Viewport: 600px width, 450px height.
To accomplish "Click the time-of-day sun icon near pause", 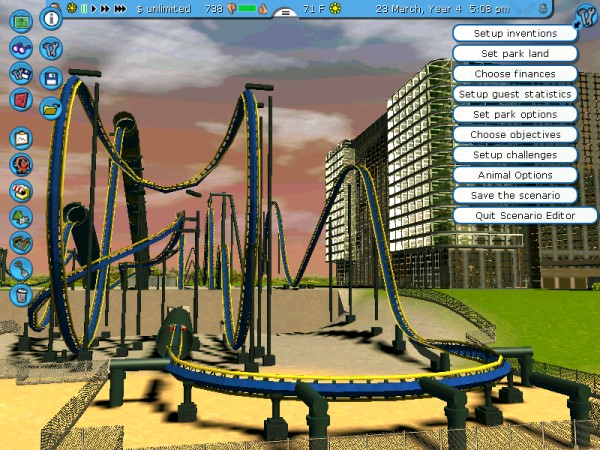I will [x=72, y=8].
